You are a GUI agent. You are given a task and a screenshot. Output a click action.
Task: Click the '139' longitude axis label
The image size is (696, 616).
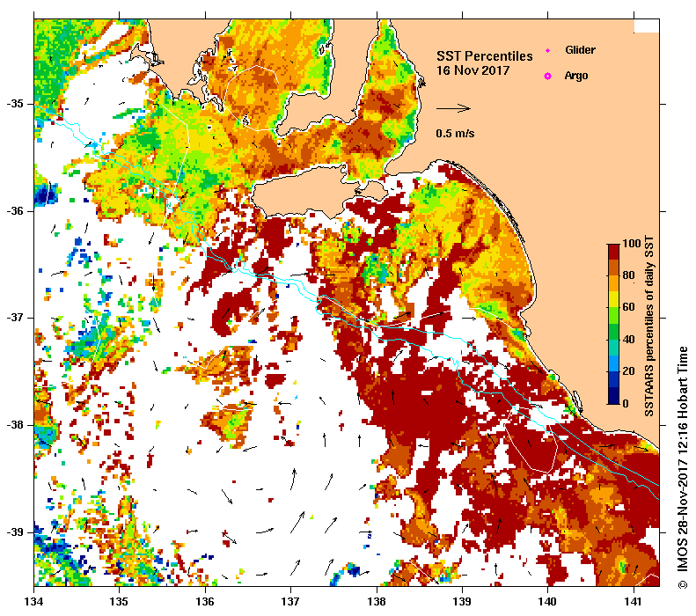[463, 601]
